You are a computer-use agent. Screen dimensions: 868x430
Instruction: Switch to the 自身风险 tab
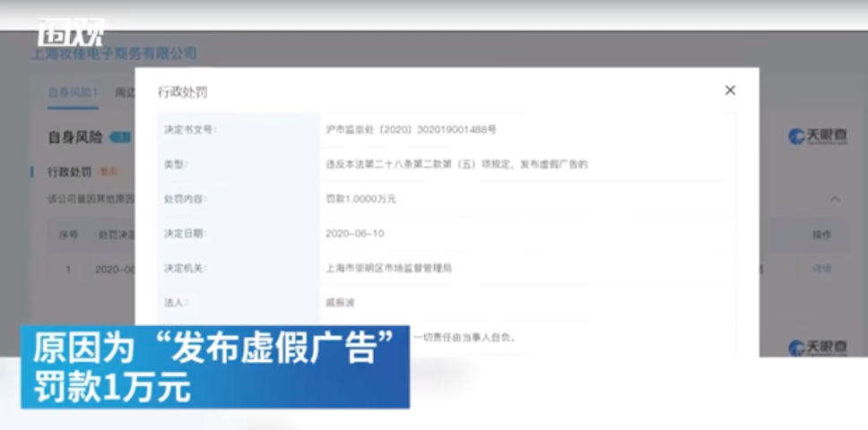click(x=73, y=92)
